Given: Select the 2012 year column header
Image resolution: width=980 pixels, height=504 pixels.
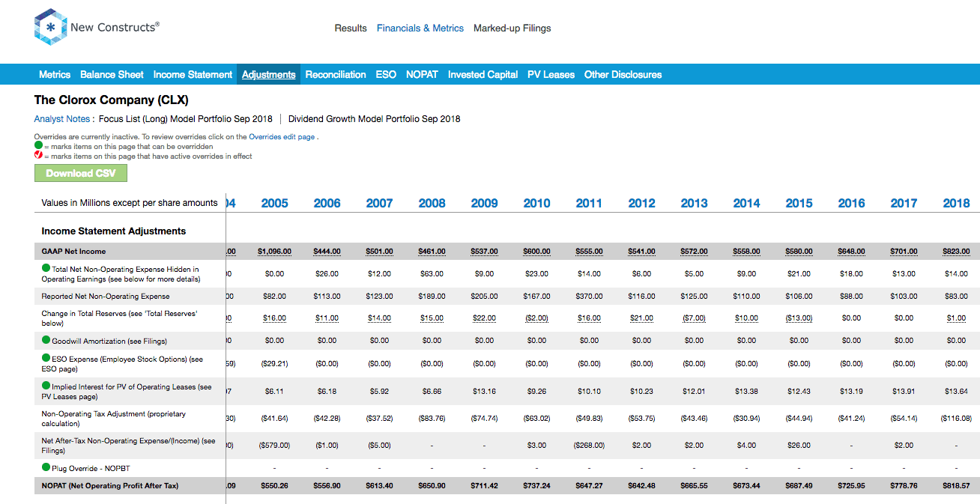Looking at the screenshot, I should coord(641,203).
